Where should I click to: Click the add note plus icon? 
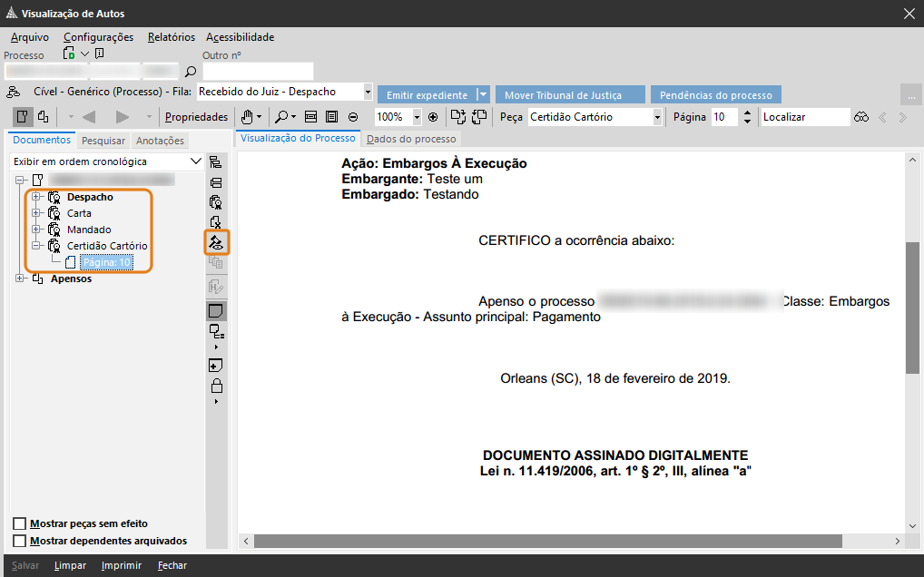click(x=216, y=366)
